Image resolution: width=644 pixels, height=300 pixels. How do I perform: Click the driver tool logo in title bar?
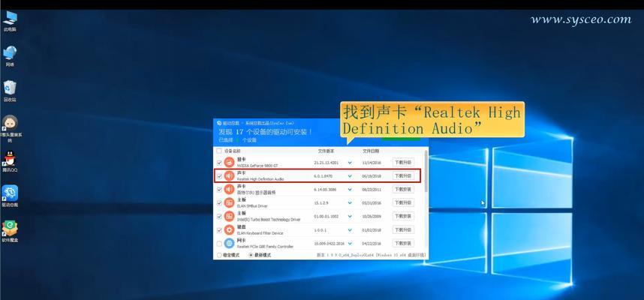(x=220, y=123)
